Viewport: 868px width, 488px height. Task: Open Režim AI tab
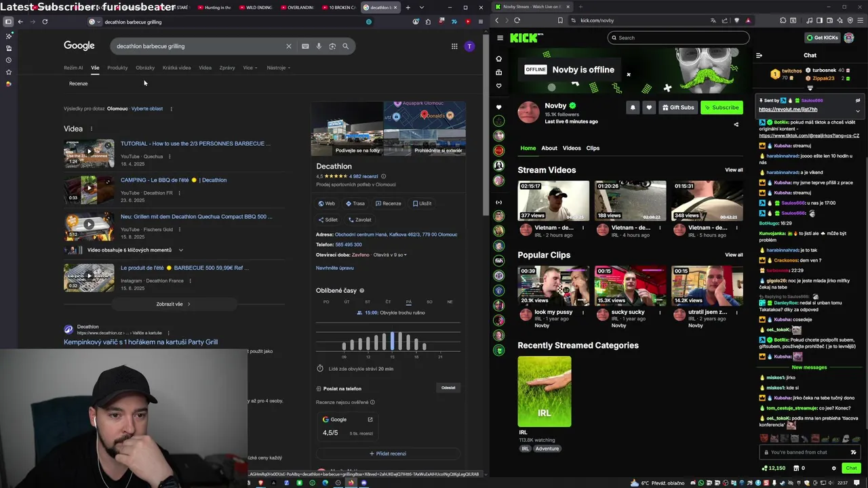click(x=73, y=68)
